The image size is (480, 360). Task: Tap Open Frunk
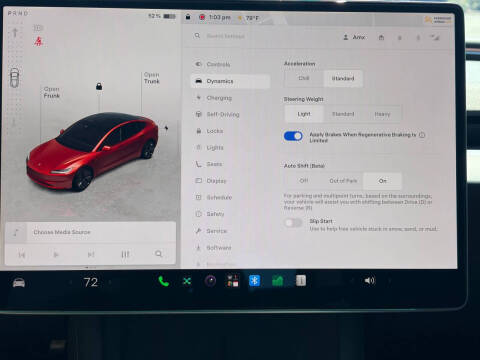[x=52, y=92]
